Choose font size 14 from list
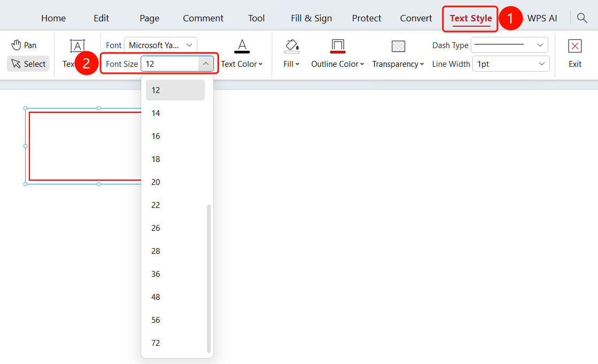The width and height of the screenshot is (598, 364). tap(175, 113)
